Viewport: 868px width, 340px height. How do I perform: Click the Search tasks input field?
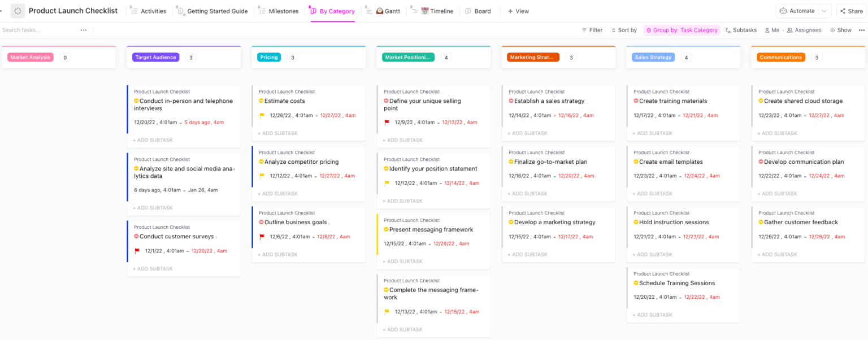click(34, 30)
